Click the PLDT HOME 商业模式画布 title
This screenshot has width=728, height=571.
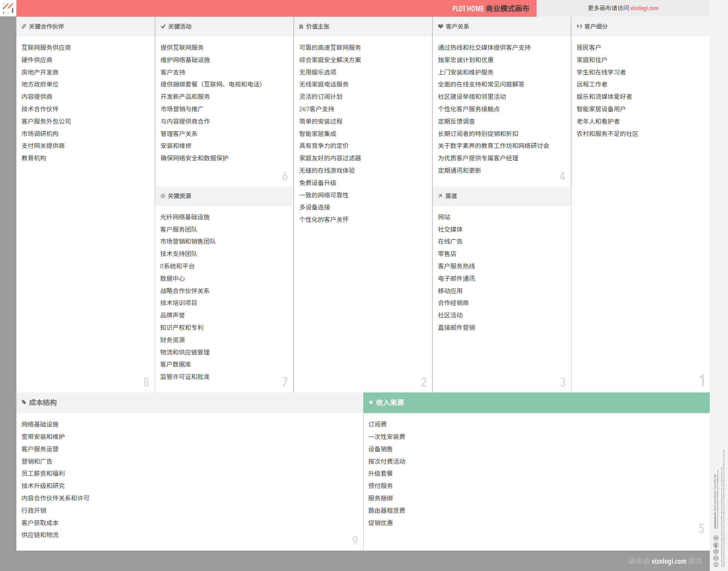[x=490, y=9]
